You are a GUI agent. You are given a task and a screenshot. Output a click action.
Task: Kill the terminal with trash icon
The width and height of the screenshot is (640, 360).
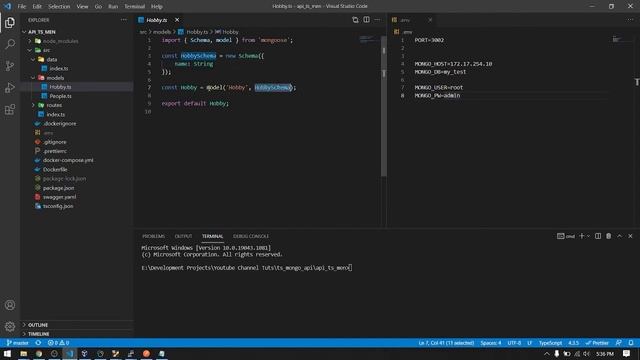(609, 236)
